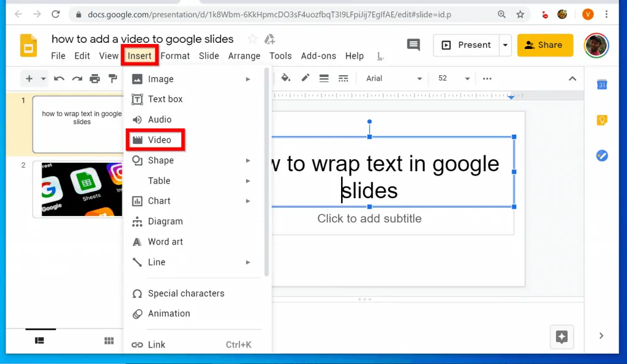Switch to grid view

point(109,341)
